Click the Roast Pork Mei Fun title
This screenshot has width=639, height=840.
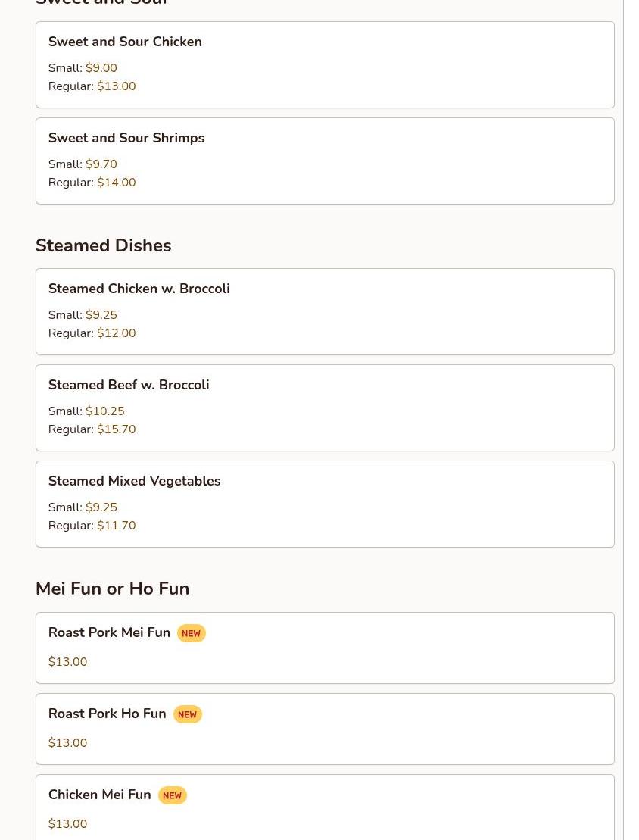coord(109,632)
